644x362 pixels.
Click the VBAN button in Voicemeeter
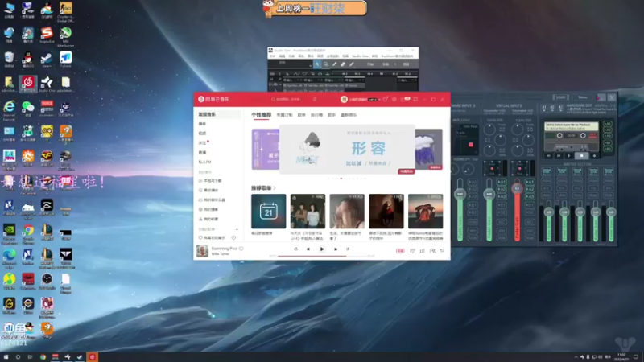pyautogui.click(x=561, y=97)
